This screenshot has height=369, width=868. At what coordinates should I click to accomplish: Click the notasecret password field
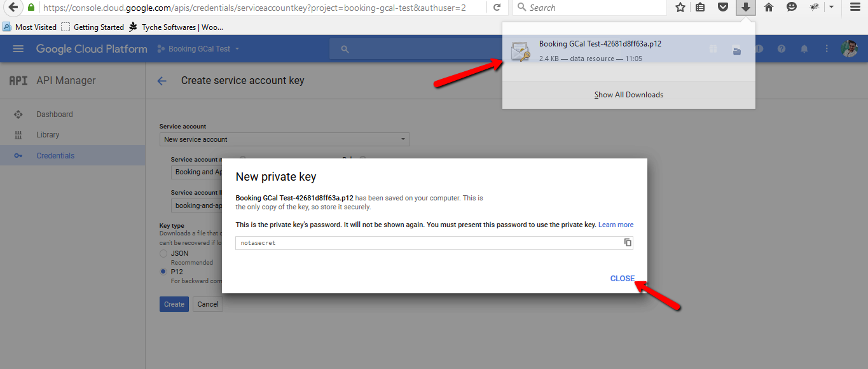429,243
